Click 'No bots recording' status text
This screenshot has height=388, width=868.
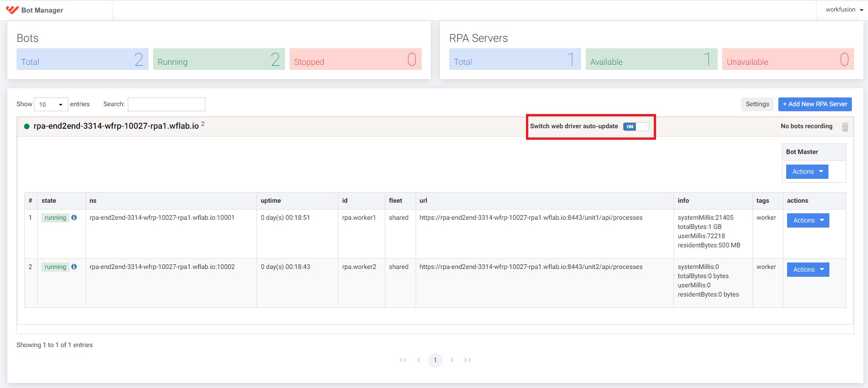point(806,126)
